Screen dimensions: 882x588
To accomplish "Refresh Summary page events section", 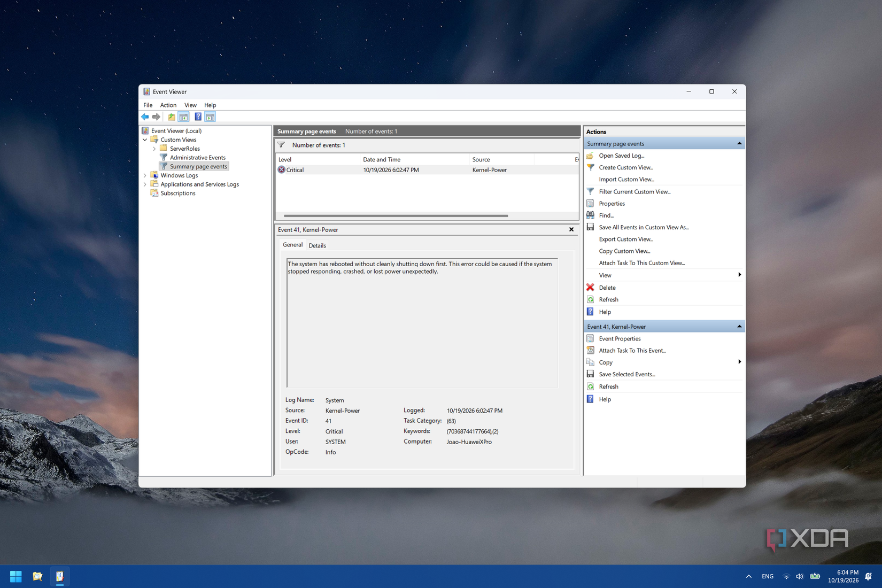I will (x=608, y=299).
